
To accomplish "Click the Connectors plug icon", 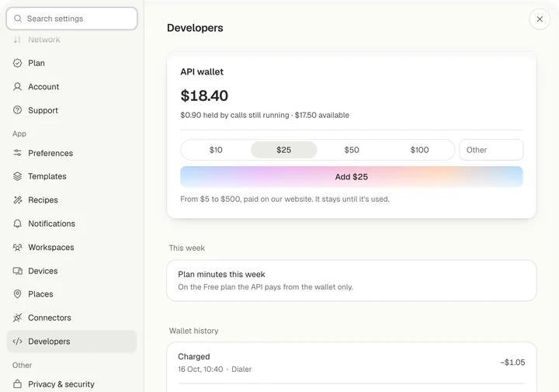I will point(17,317).
